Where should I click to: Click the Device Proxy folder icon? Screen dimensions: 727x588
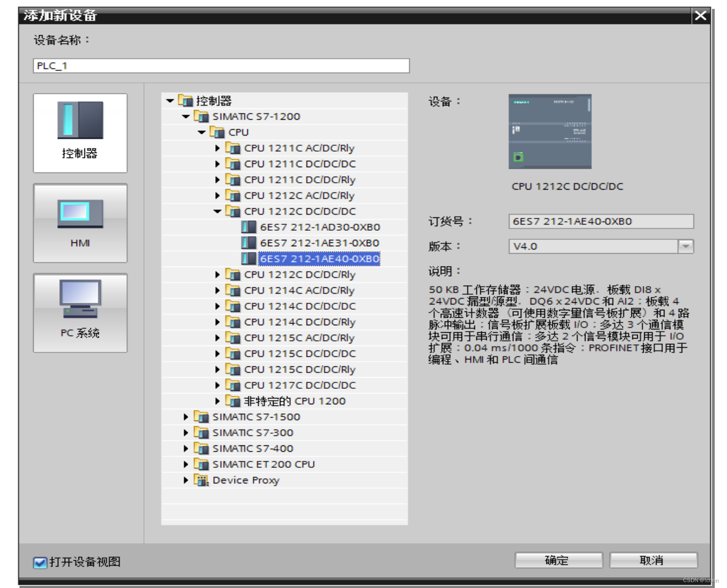click(201, 480)
